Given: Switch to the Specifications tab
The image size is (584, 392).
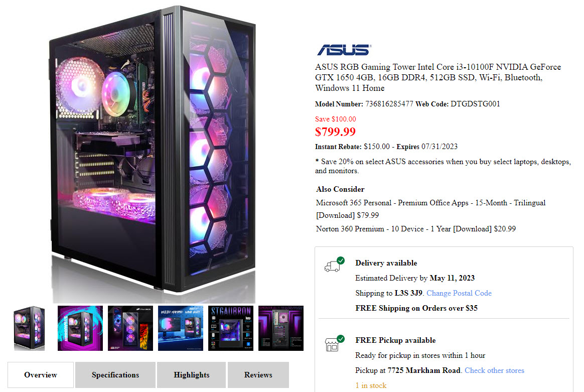Looking at the screenshot, I should [x=115, y=375].
